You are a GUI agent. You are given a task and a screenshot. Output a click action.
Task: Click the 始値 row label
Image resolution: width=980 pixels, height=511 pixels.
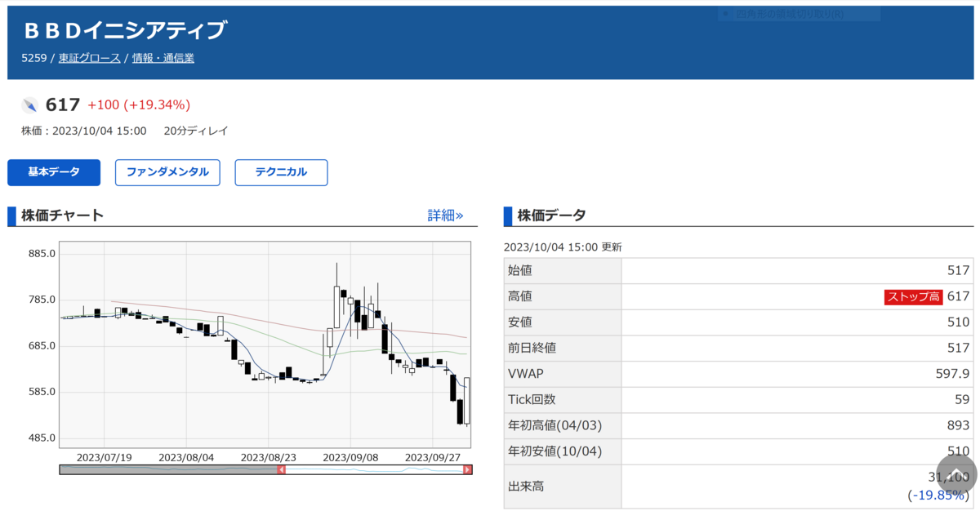tap(519, 270)
